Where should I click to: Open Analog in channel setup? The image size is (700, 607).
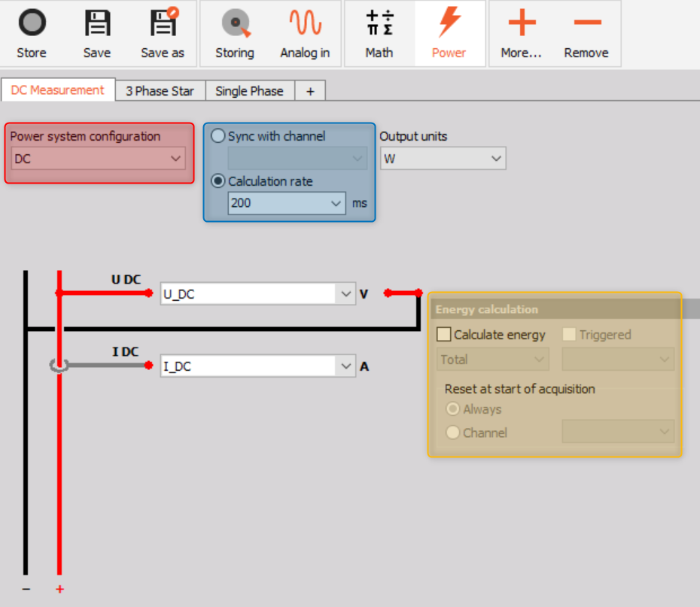coord(306,23)
